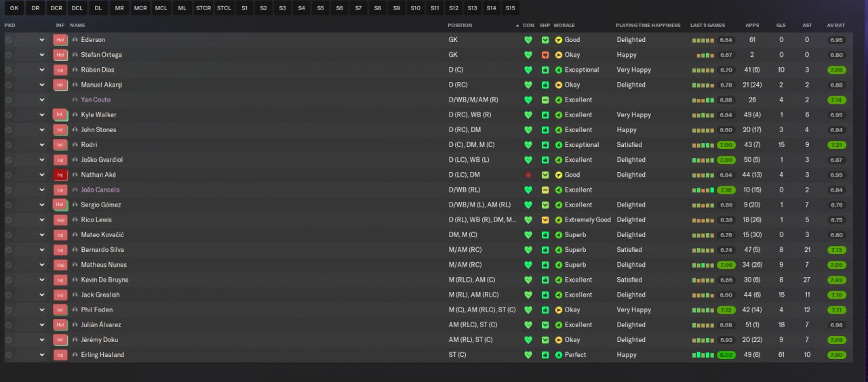Click Sergio Gómez's Hol status icon
The image size is (868, 382).
[60, 205]
